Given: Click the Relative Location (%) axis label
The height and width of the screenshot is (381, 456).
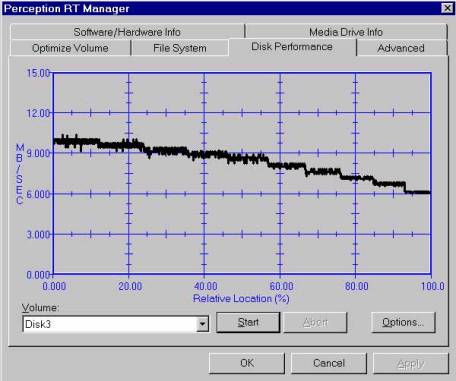Looking at the screenshot, I should 241,298.
